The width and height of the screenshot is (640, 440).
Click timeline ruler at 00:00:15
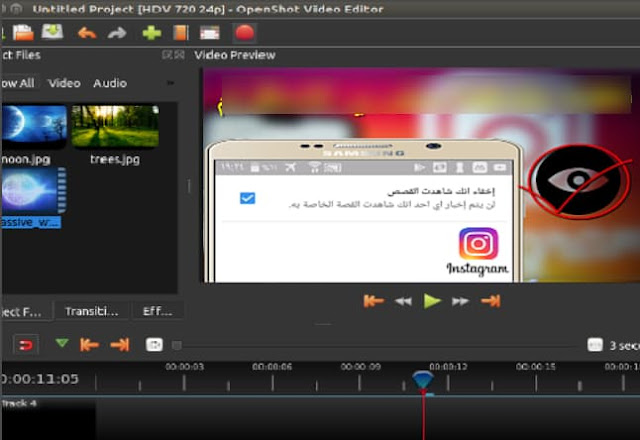[536, 367]
